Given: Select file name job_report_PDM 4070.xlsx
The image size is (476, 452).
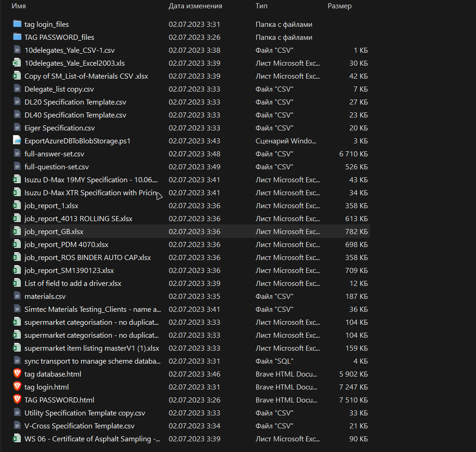Looking at the screenshot, I should 66,245.
